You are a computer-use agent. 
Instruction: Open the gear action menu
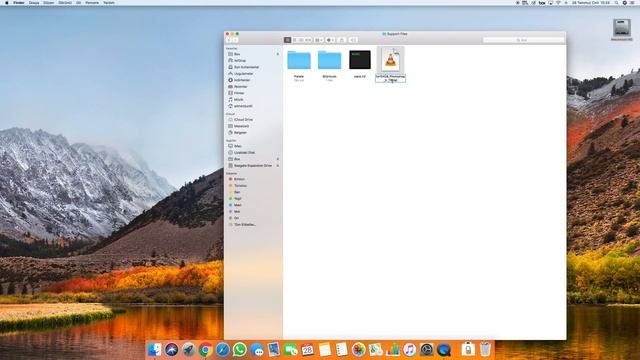point(331,40)
